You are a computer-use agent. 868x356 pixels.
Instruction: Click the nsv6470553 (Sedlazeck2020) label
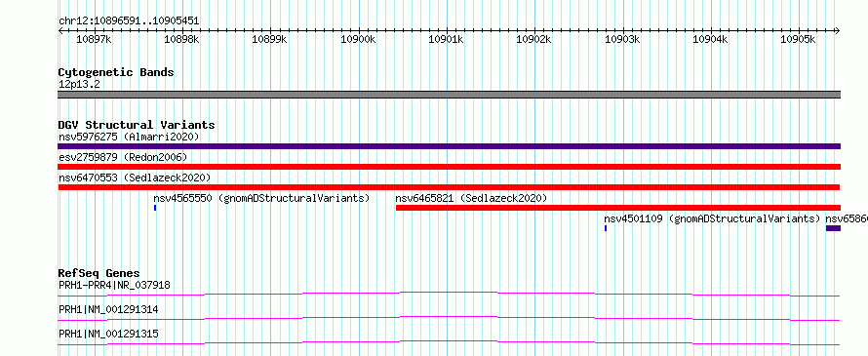[x=135, y=178]
